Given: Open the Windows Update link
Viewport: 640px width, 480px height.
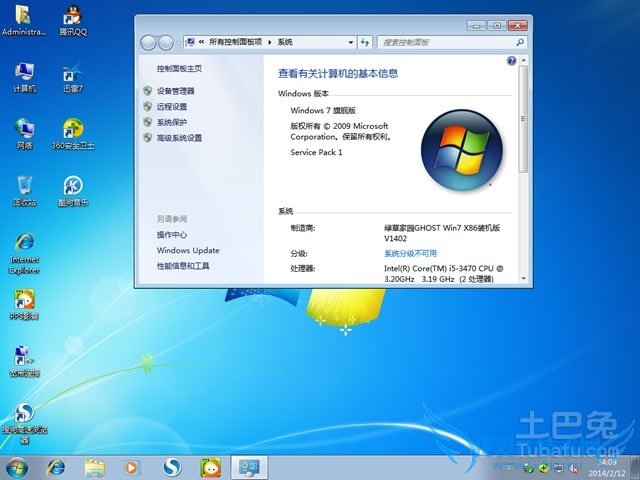Looking at the screenshot, I should (x=187, y=250).
